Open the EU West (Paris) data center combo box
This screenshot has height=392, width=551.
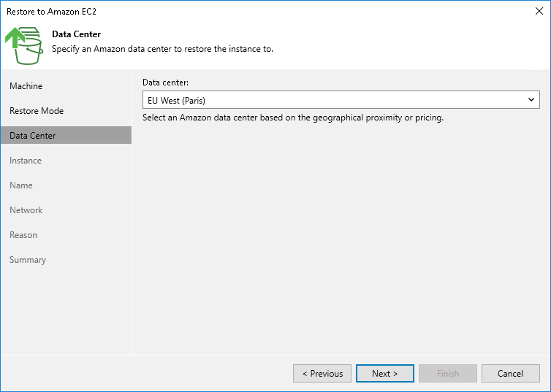332,100
